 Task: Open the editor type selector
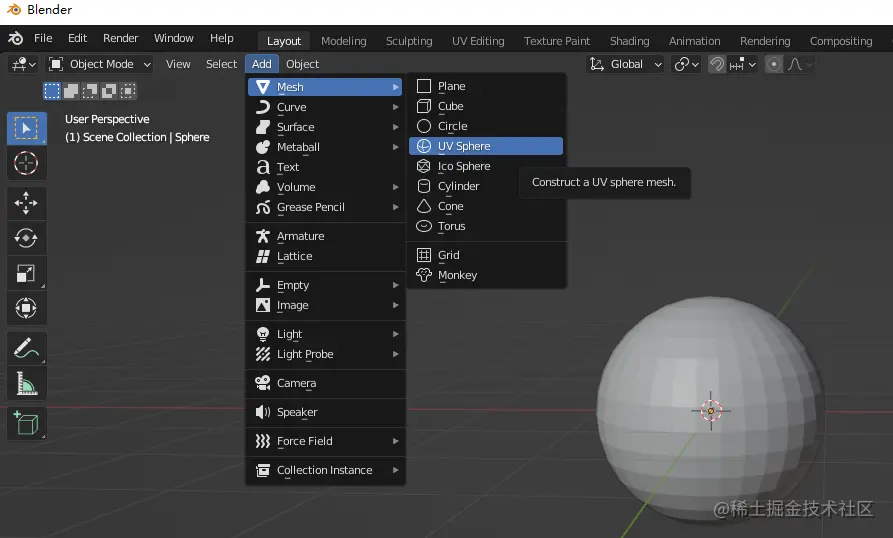[24, 64]
